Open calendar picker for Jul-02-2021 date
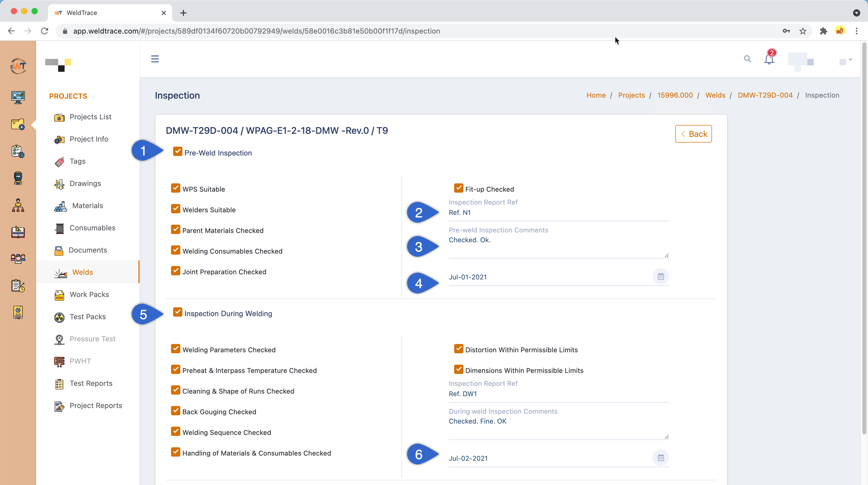Image resolution: width=868 pixels, height=485 pixels. 661,458
